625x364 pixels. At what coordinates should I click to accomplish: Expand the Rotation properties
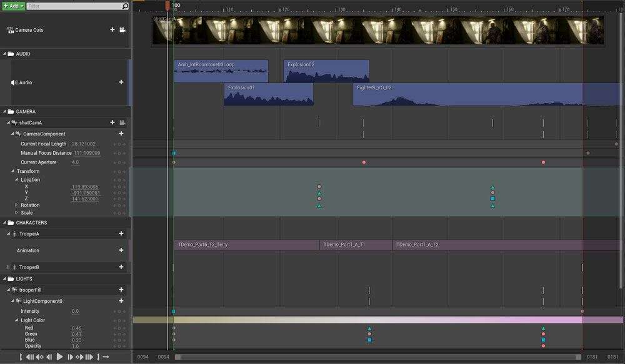coord(16,205)
